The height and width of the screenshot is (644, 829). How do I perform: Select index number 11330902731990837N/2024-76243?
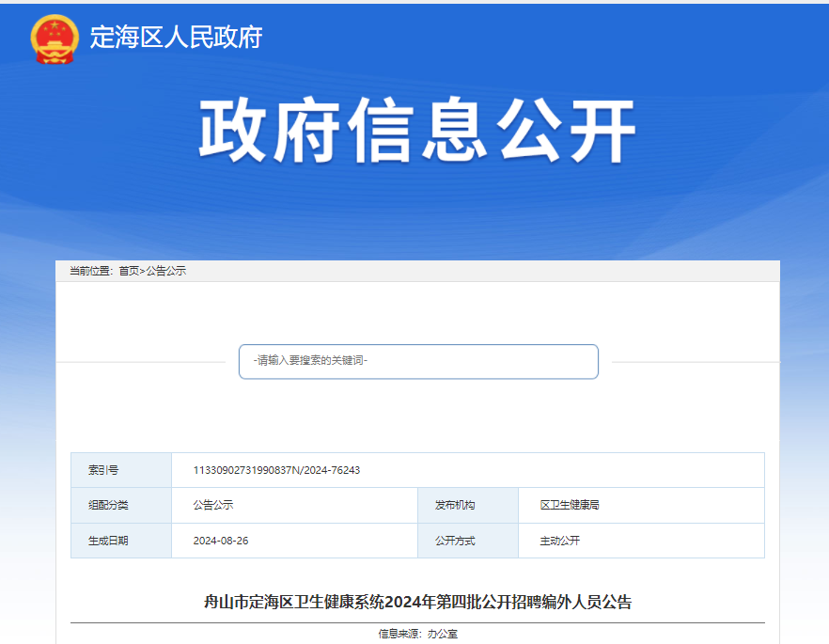[276, 470]
